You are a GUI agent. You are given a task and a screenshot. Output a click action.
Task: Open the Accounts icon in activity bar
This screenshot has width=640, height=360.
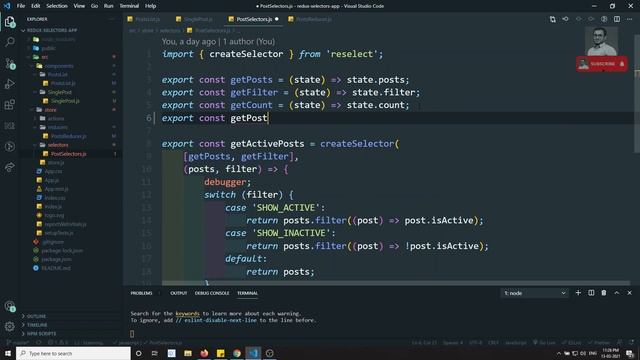(10, 306)
